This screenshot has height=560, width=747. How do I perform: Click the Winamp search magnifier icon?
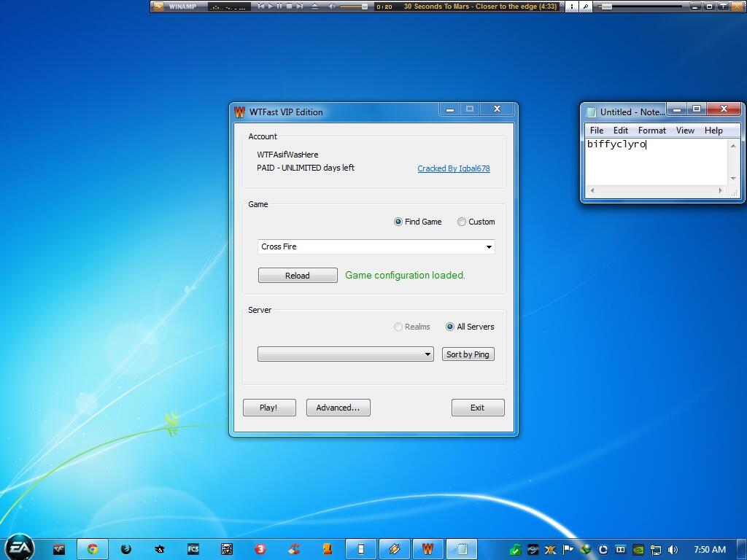(x=586, y=6)
